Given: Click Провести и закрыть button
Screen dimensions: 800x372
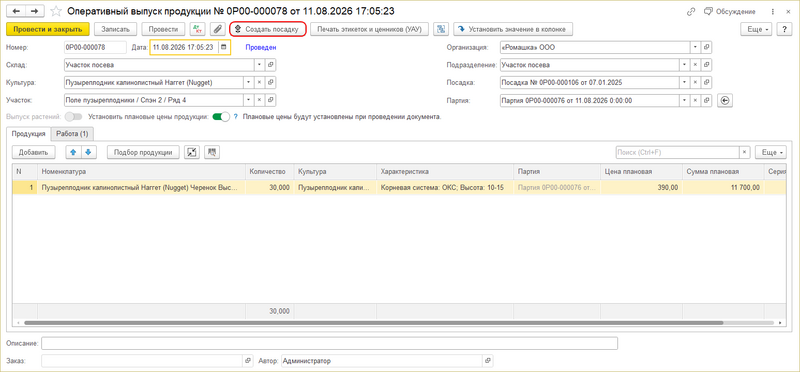Looking at the screenshot, I should pyautogui.click(x=48, y=30).
